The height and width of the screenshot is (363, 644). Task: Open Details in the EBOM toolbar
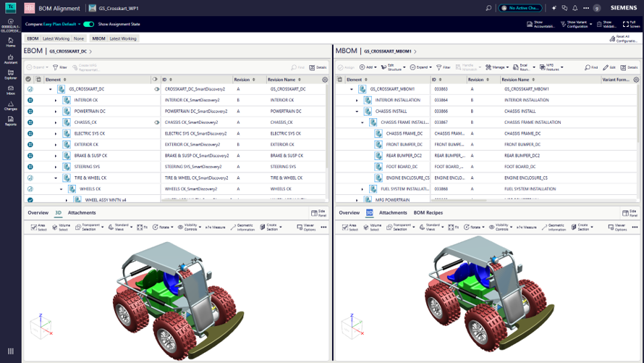[x=318, y=67]
